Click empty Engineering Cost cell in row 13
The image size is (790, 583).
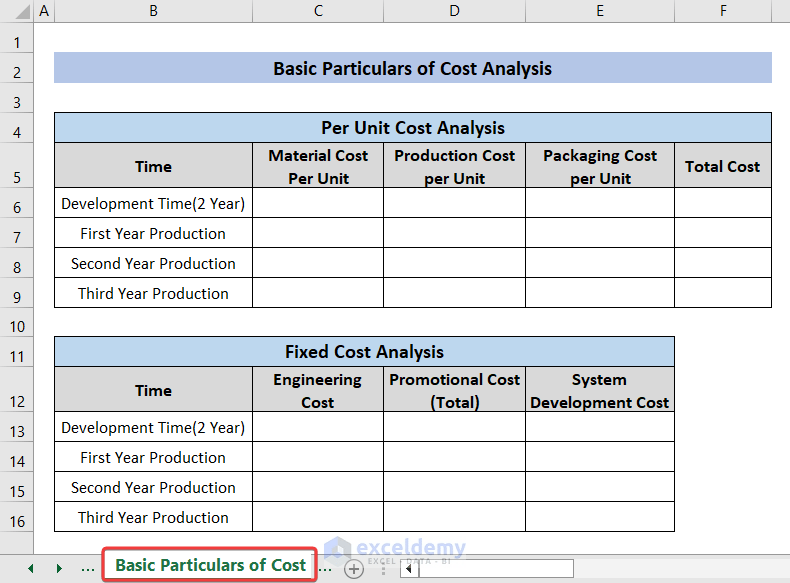tap(318, 427)
